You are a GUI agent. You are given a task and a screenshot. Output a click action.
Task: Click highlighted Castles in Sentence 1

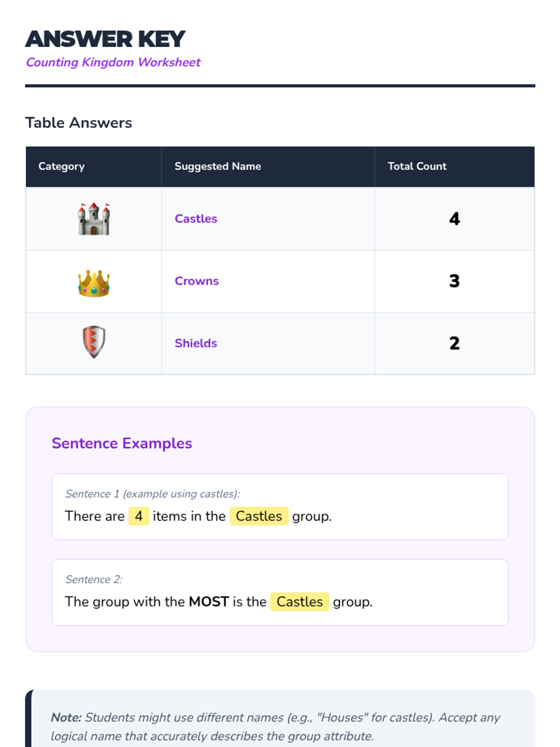pyautogui.click(x=259, y=516)
